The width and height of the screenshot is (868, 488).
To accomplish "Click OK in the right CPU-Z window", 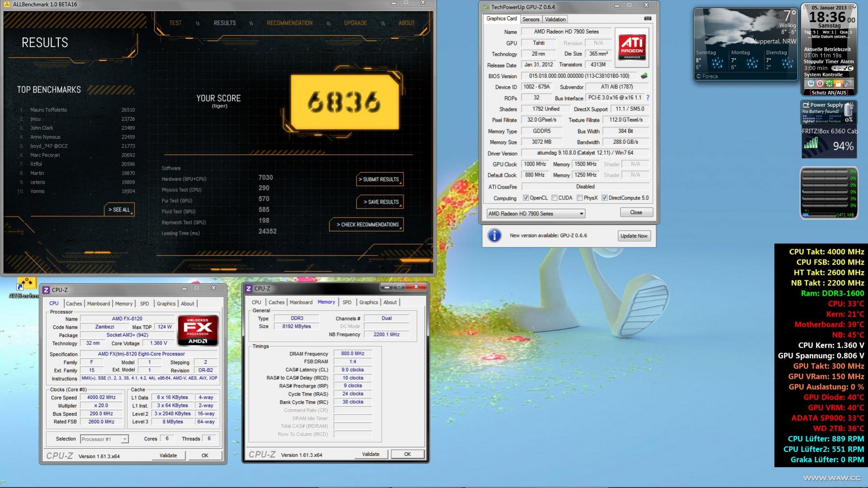I will tap(408, 454).
